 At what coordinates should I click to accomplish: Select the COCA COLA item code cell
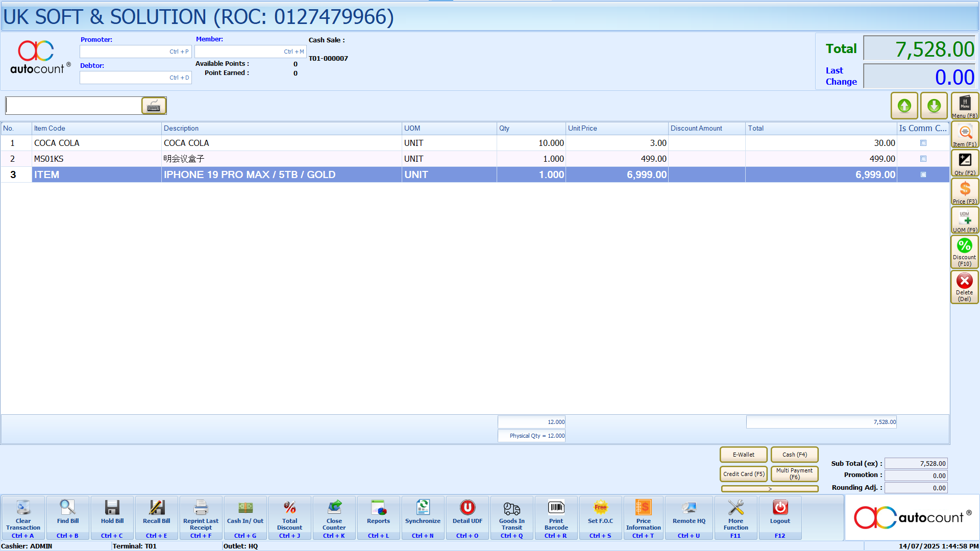click(96, 143)
